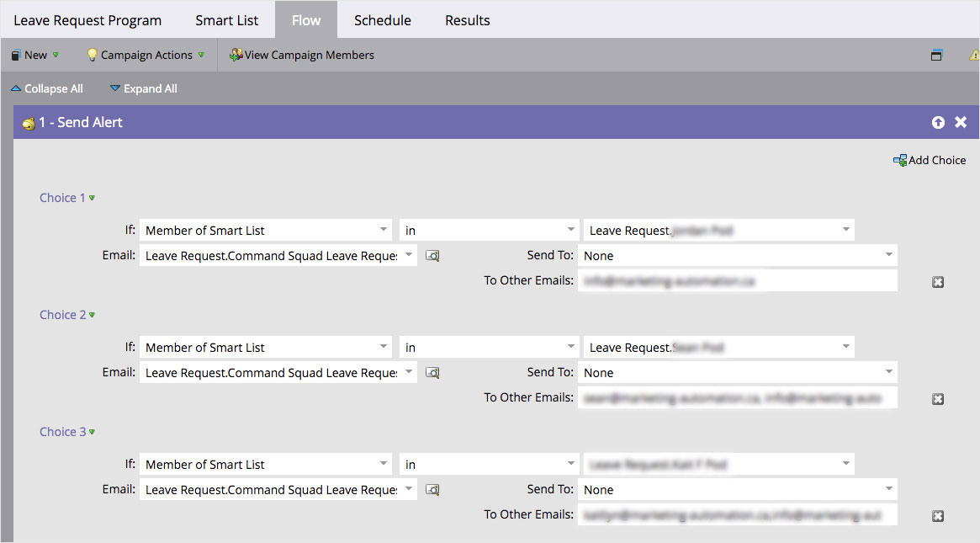
Task: Expand All flow steps
Action: [x=144, y=89]
